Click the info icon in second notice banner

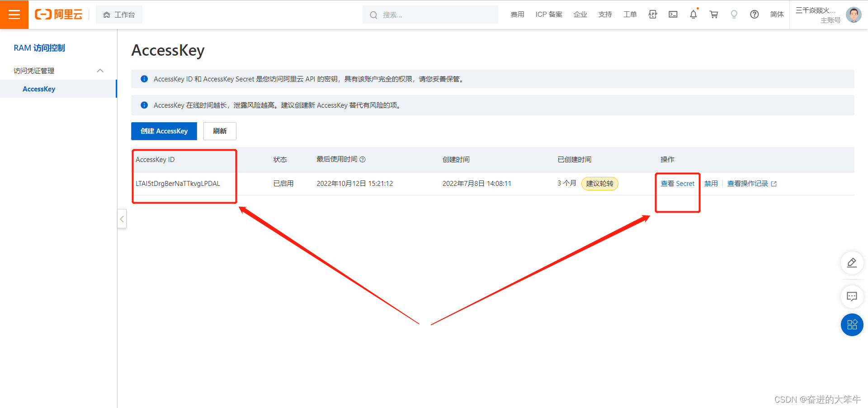click(144, 105)
